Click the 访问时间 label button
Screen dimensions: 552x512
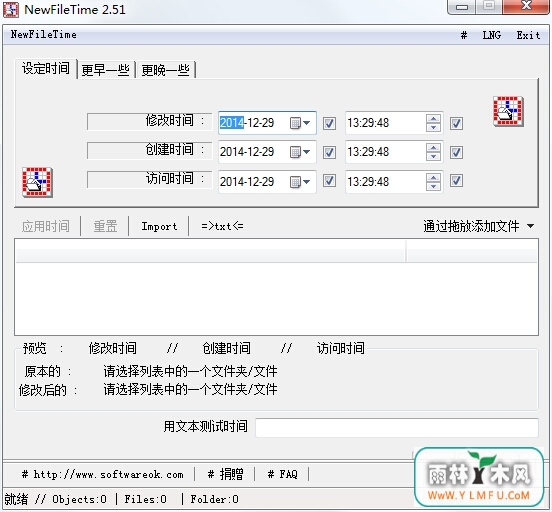click(x=150, y=180)
